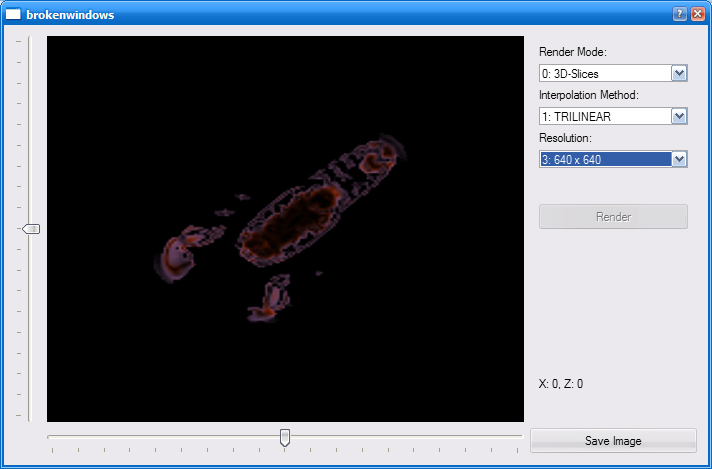
Task: Click the "0: 3D-Slices" combo box field
Action: pyautogui.click(x=604, y=73)
